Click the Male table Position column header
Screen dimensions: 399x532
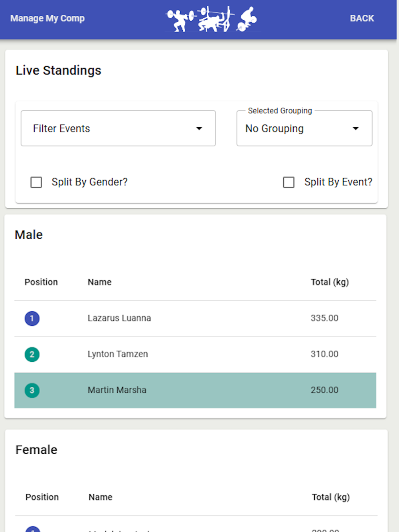point(41,282)
